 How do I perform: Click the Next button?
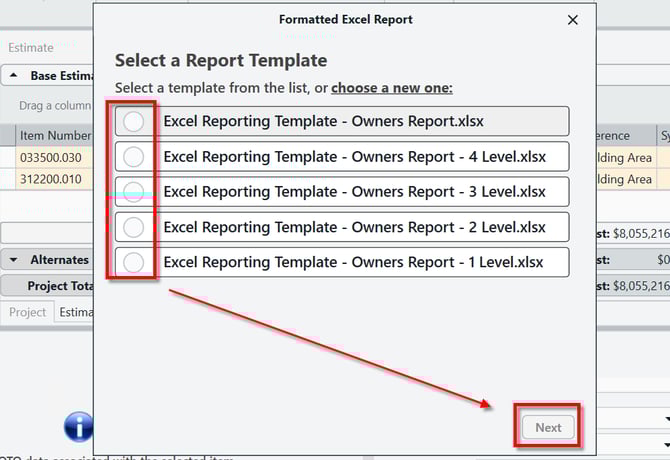click(x=548, y=427)
